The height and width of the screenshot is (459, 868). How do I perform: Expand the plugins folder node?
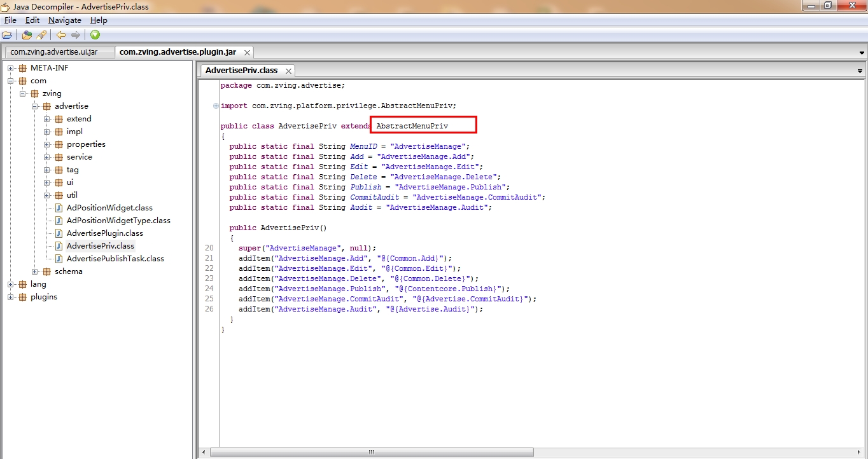click(x=11, y=297)
